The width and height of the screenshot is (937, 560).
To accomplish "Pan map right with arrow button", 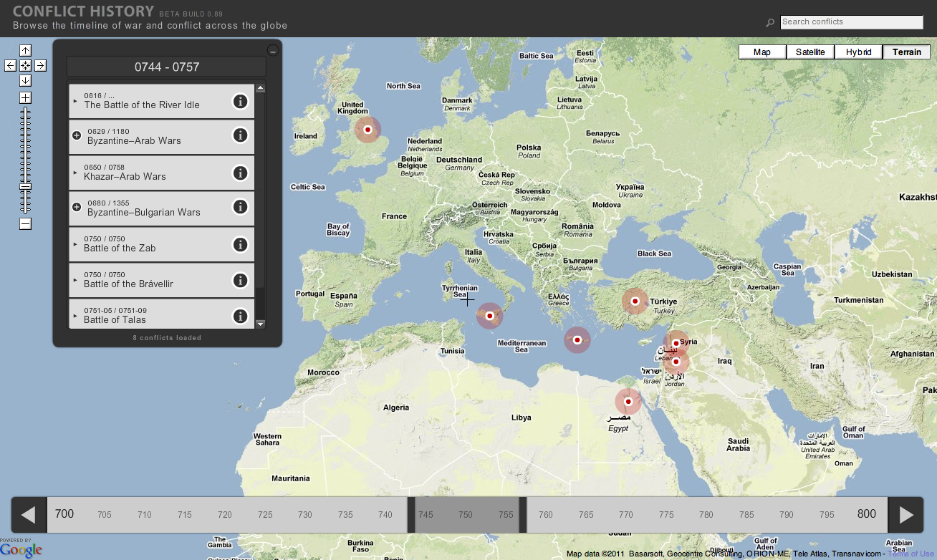I will click(40, 66).
